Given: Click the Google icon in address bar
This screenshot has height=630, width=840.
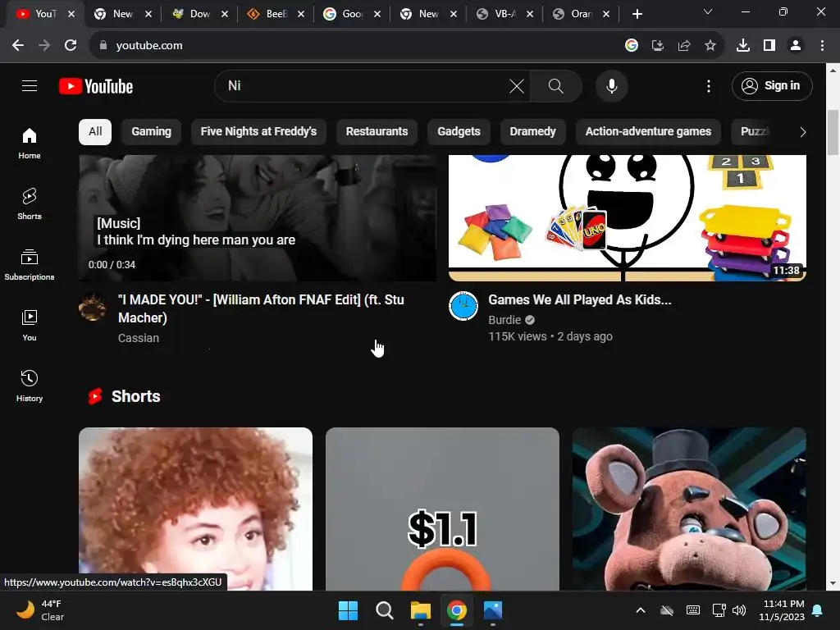Looking at the screenshot, I should (632, 46).
